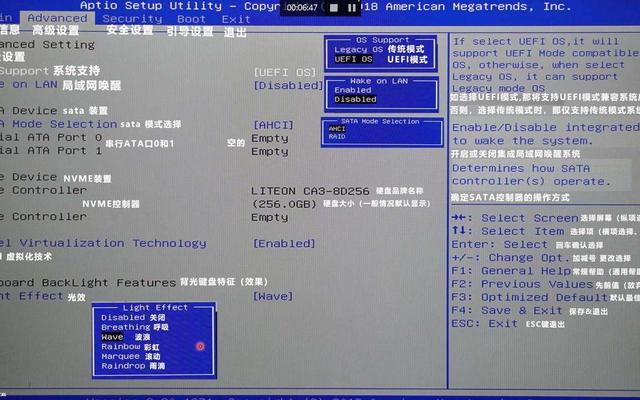Select the SATA Mode Selection setting label
The height and width of the screenshot is (400, 640).
58,124
